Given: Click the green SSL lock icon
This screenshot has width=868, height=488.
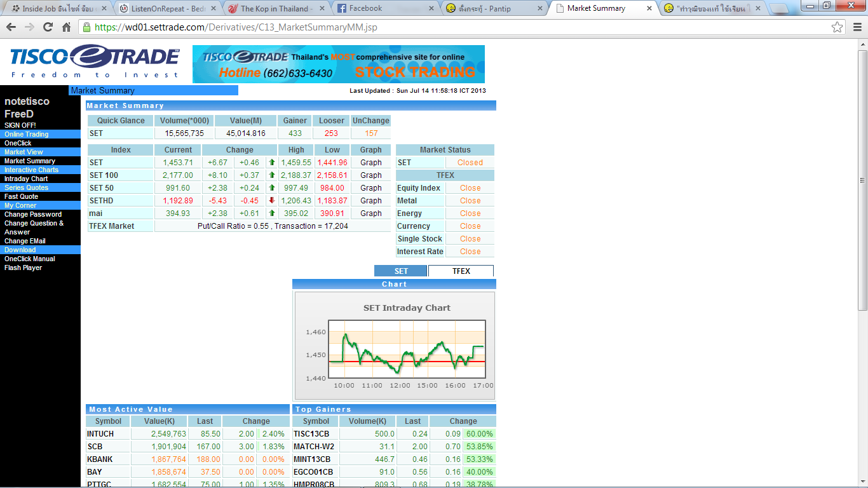Looking at the screenshot, I should [86, 27].
